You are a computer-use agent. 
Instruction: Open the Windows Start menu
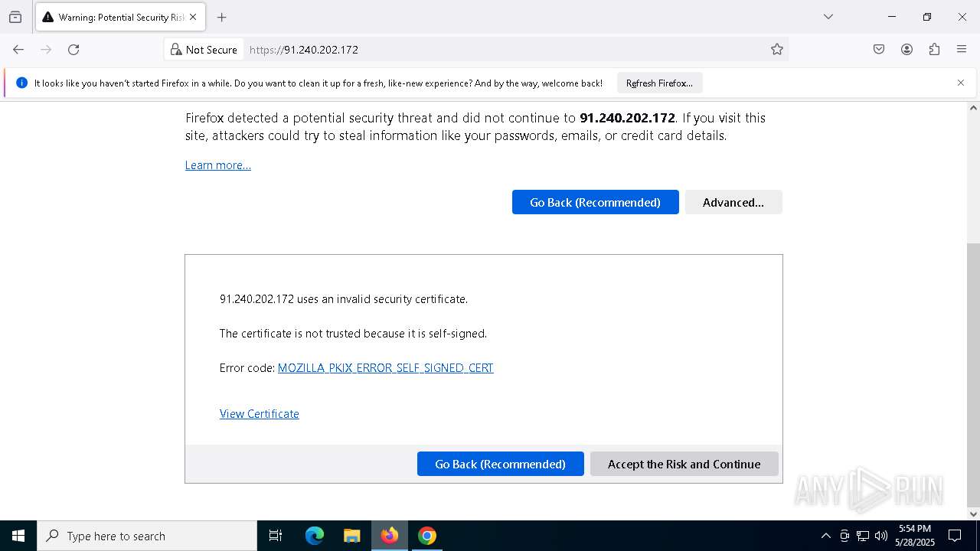click(x=18, y=536)
